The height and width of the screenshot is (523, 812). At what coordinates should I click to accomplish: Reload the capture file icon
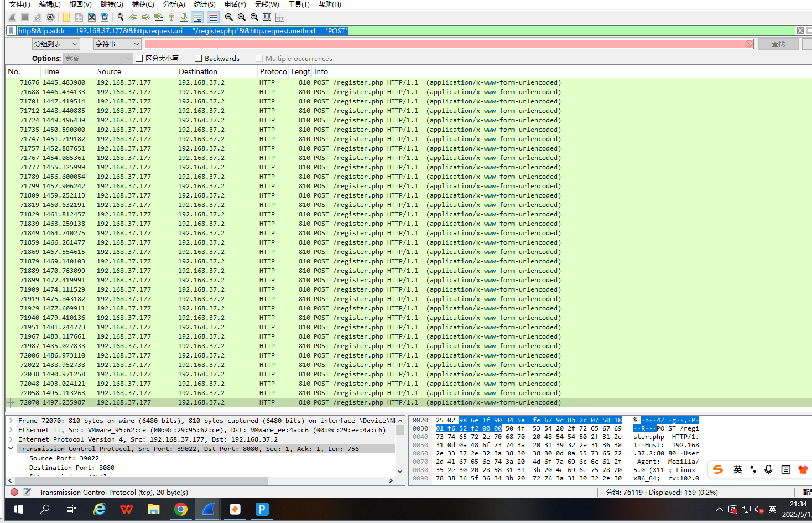105,17
